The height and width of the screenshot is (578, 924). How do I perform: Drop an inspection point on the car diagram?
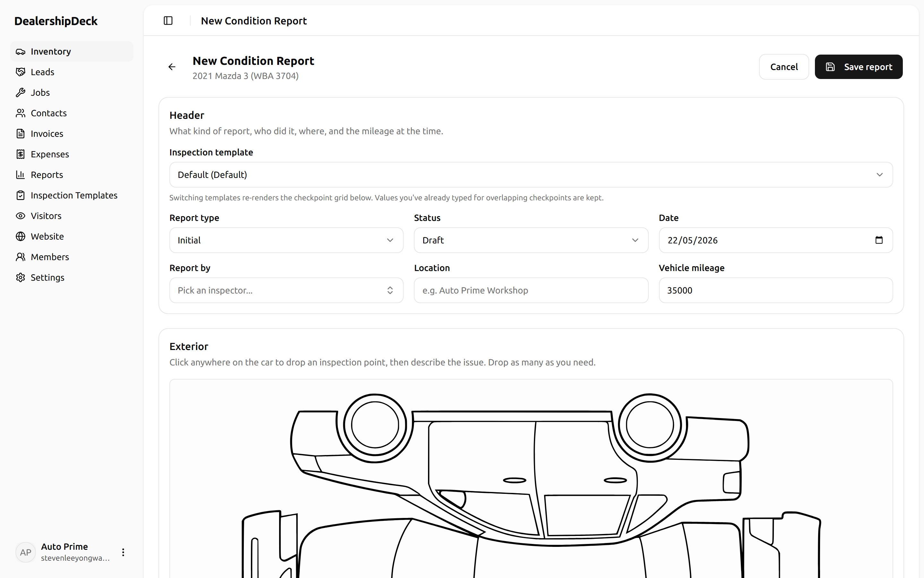tap(531, 478)
